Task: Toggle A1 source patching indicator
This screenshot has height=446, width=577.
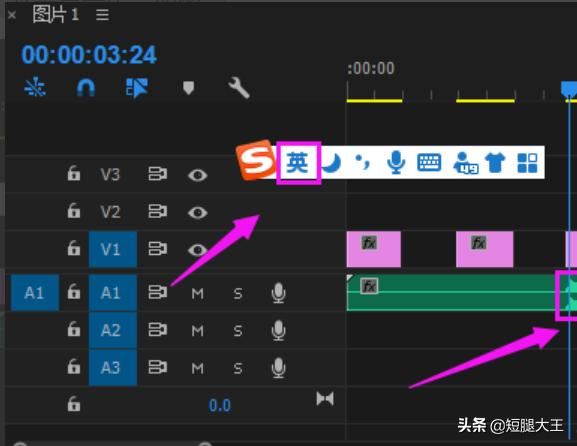Action: click(35, 293)
